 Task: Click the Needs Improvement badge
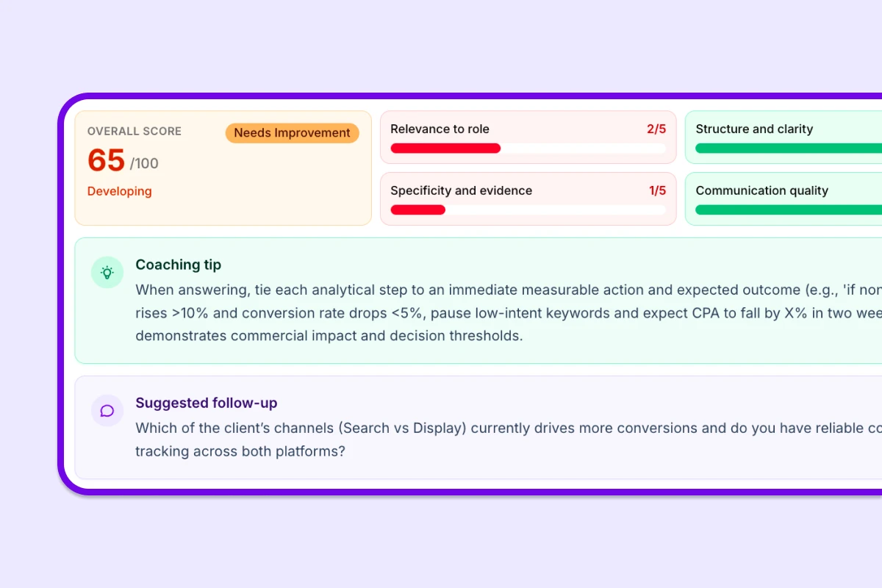(x=292, y=132)
